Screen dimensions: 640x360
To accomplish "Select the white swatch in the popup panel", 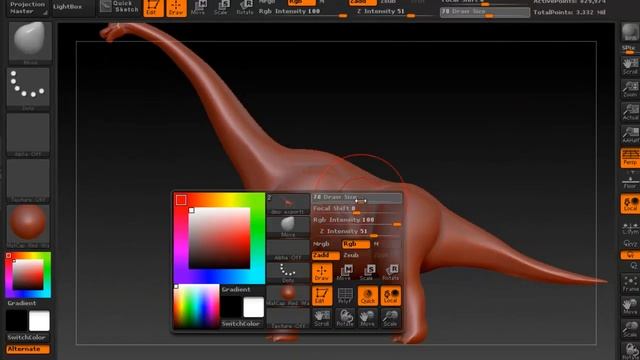I will coord(253,307).
